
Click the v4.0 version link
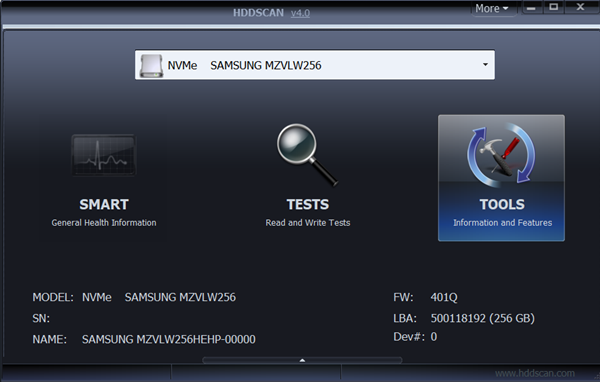[x=300, y=13]
